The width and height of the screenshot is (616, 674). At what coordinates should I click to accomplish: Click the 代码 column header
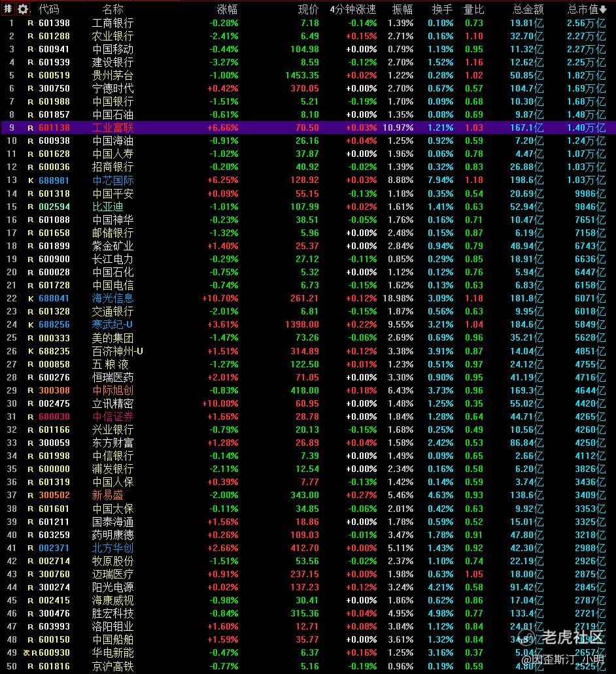(48, 9)
